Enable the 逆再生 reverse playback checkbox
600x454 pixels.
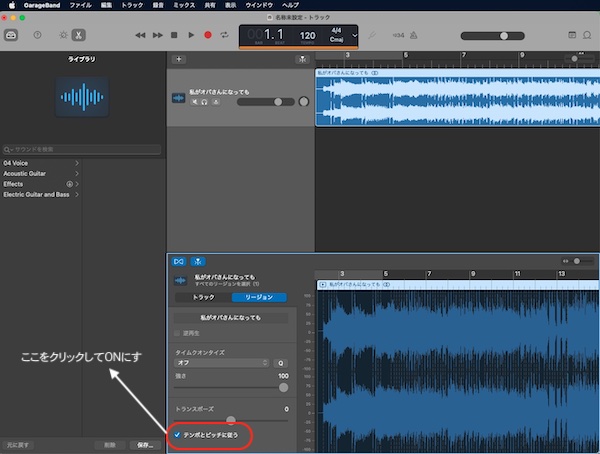pyautogui.click(x=177, y=333)
